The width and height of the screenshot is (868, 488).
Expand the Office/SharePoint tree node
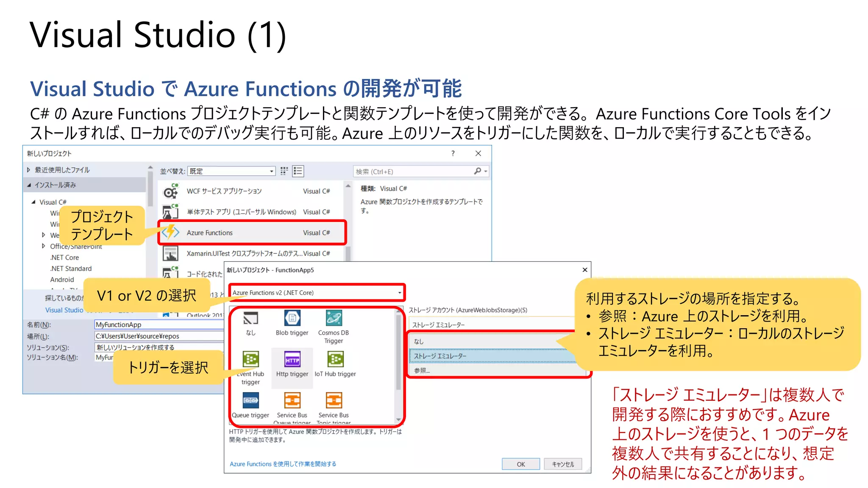43,246
